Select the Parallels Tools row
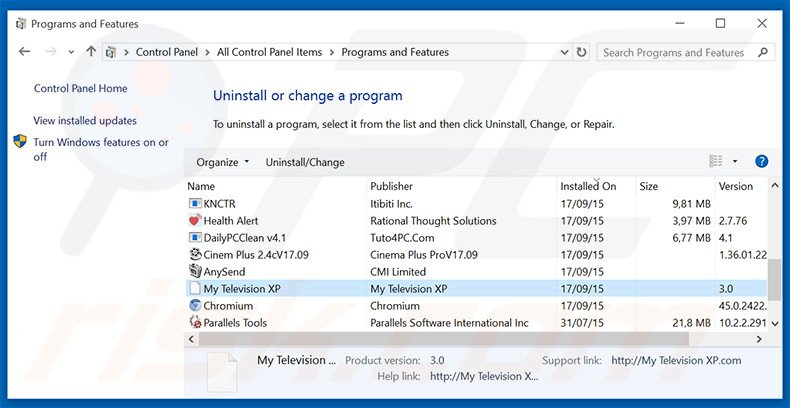 pos(476,322)
